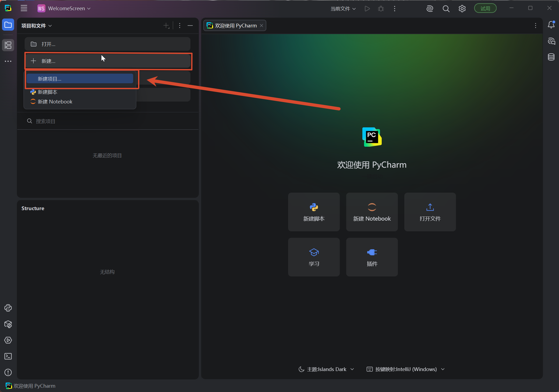Start debugging with the bug icon
The image size is (559, 392).
click(381, 9)
